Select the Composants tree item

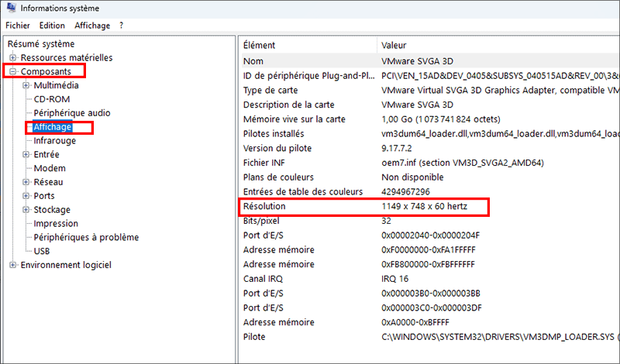(x=46, y=71)
